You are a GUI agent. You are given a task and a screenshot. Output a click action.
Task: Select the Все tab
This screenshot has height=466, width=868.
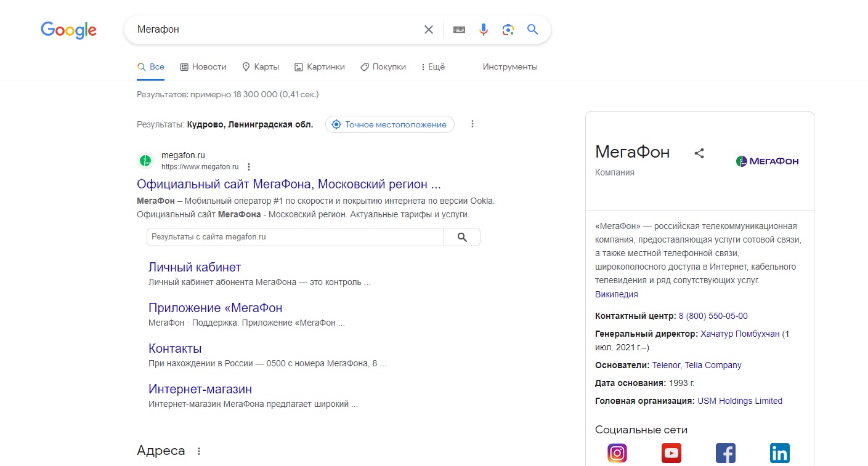tap(150, 66)
